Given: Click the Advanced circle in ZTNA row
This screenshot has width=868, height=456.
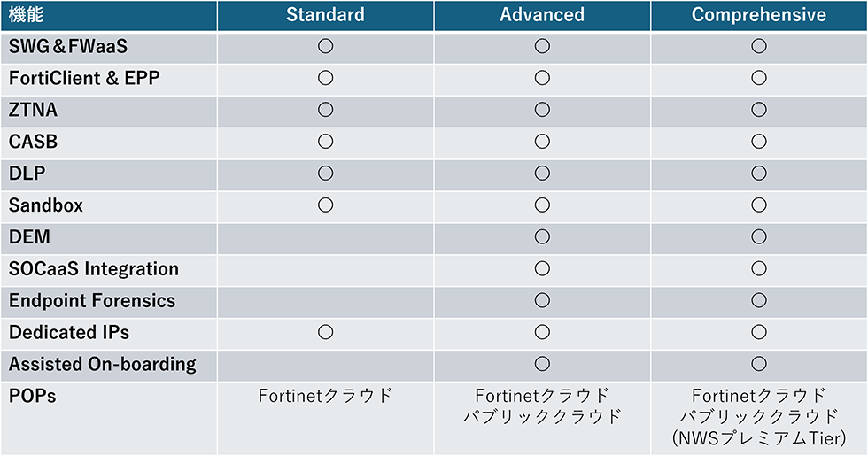Looking at the screenshot, I should 542,110.
